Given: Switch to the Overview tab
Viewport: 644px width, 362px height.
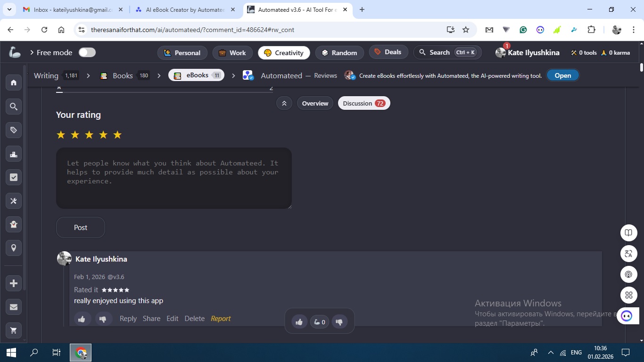Looking at the screenshot, I should pyautogui.click(x=315, y=103).
